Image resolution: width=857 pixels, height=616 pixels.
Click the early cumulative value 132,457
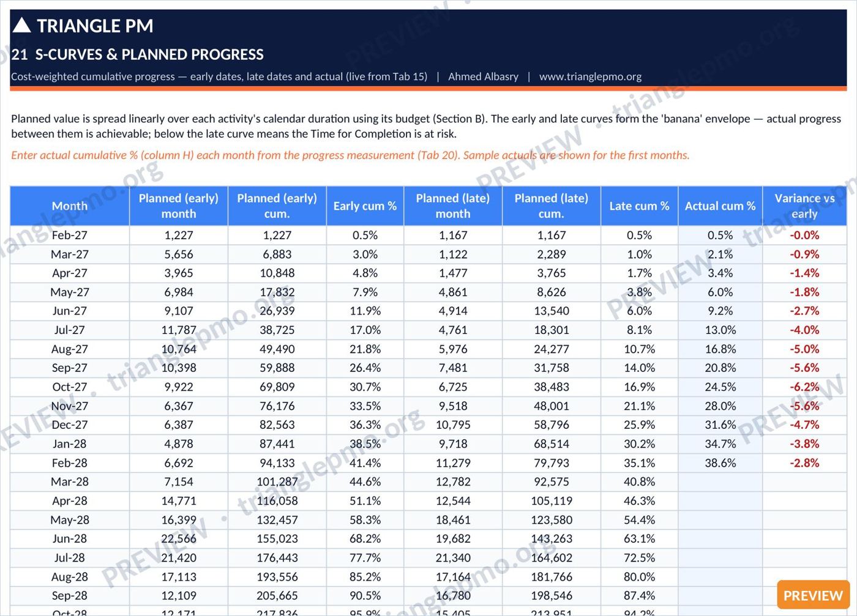(x=277, y=520)
